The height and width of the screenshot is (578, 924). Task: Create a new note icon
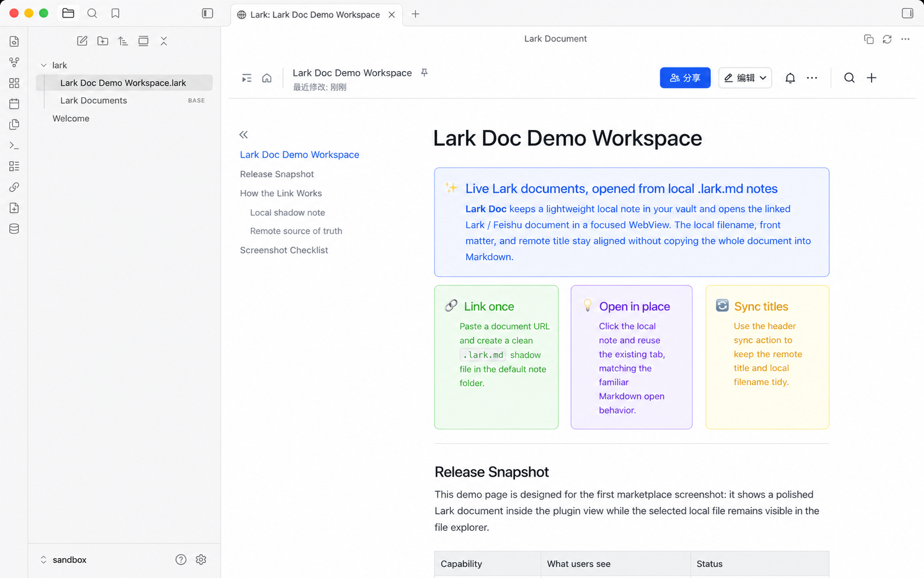coord(82,41)
